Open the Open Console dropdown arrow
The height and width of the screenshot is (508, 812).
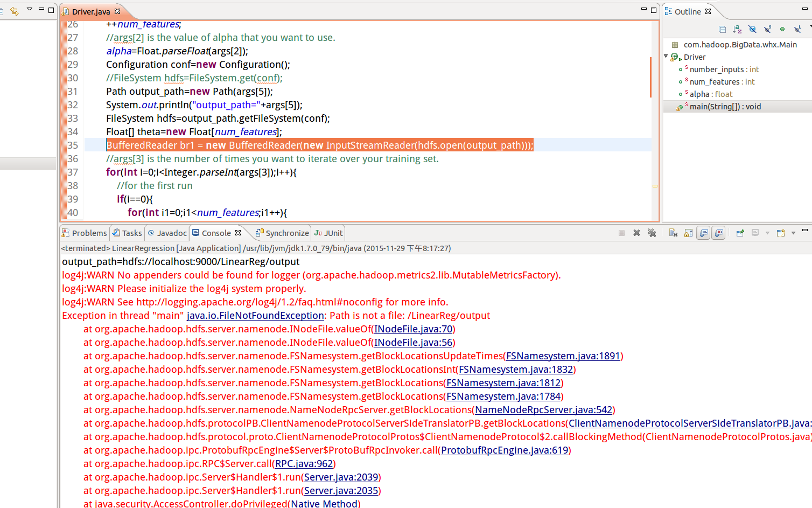pyautogui.click(x=793, y=233)
